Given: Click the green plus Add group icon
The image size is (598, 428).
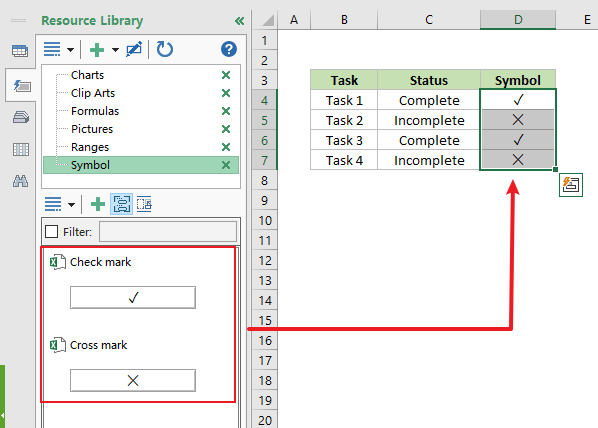Looking at the screenshot, I should tap(97, 50).
